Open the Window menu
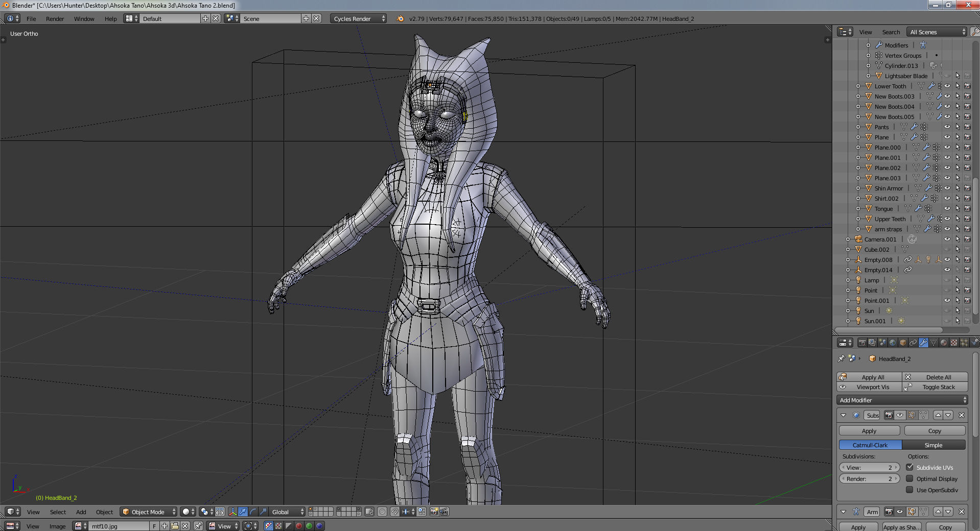Viewport: 980px width, 531px height. click(84, 18)
